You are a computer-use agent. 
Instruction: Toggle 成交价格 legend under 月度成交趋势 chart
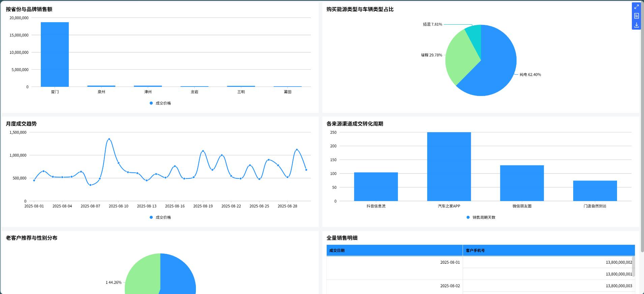[x=160, y=217]
